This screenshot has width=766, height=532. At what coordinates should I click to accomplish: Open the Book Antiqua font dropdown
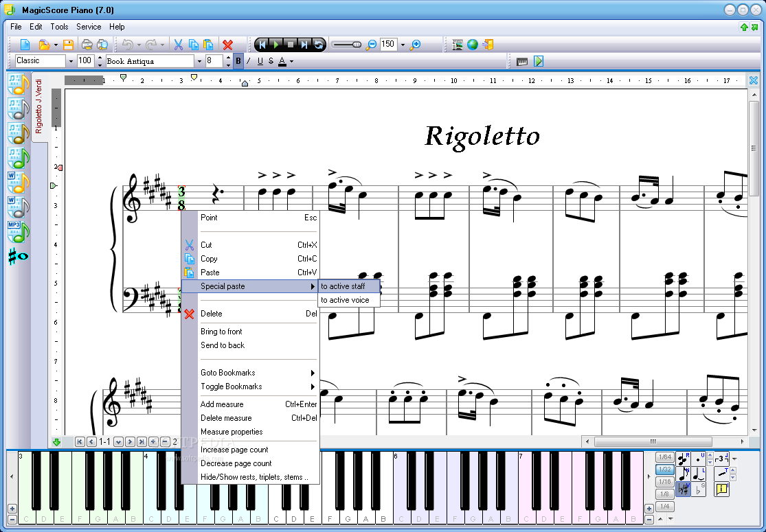199,61
